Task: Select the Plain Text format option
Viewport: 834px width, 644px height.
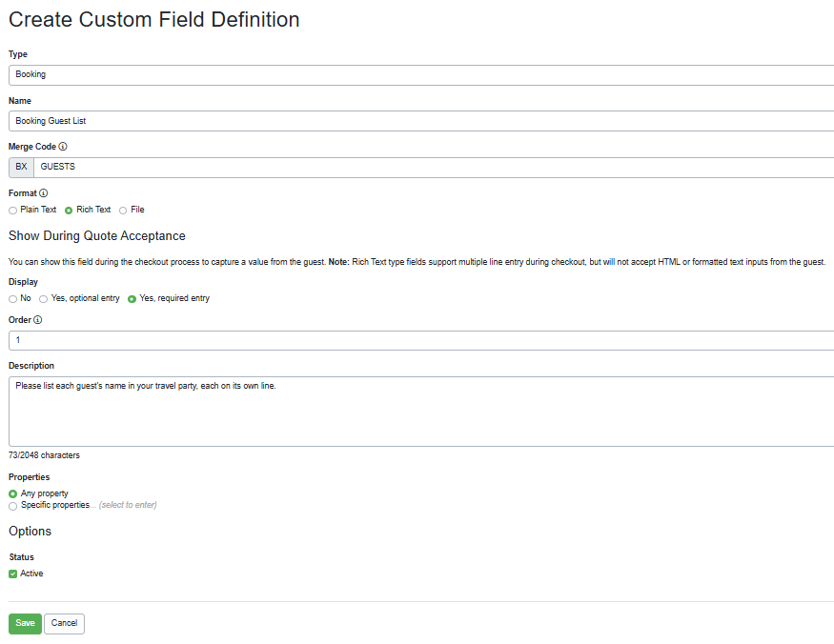Action: (x=12, y=210)
